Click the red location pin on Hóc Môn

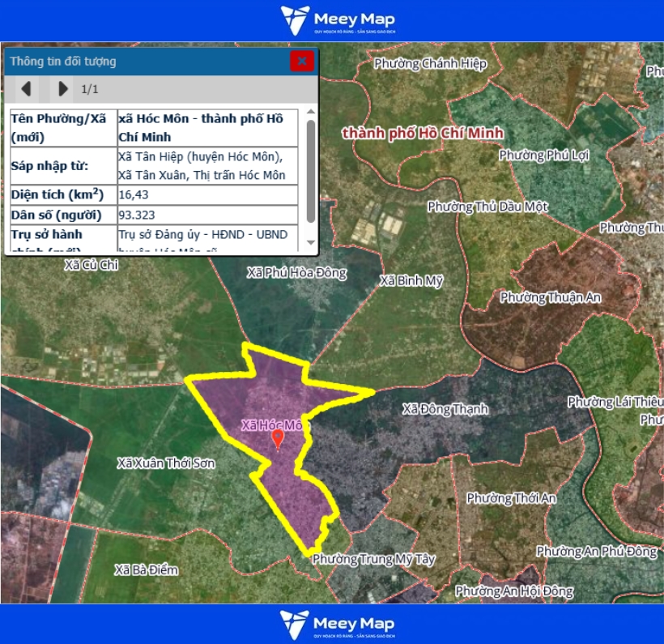[x=279, y=438]
